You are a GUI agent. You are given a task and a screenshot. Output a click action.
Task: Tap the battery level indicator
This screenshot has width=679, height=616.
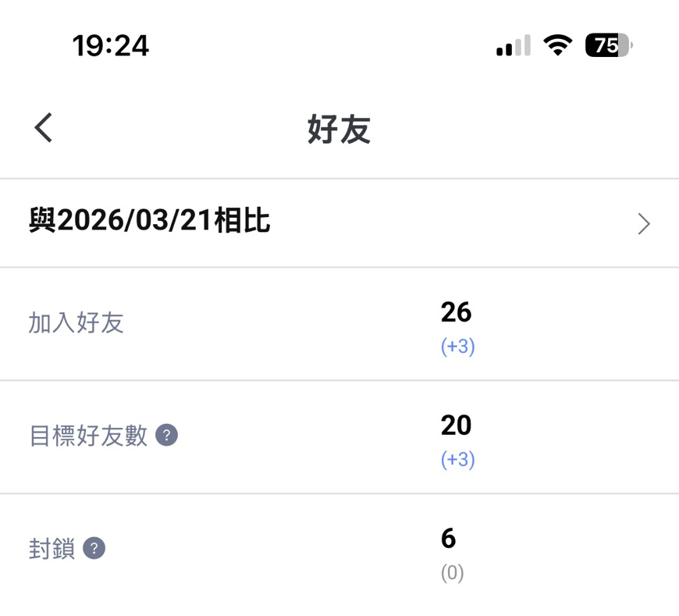(x=608, y=45)
